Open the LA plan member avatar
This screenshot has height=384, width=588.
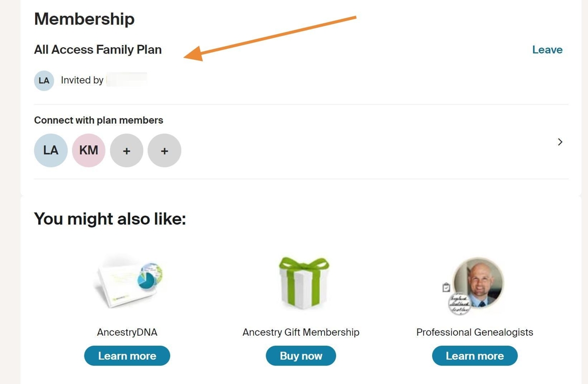51,151
